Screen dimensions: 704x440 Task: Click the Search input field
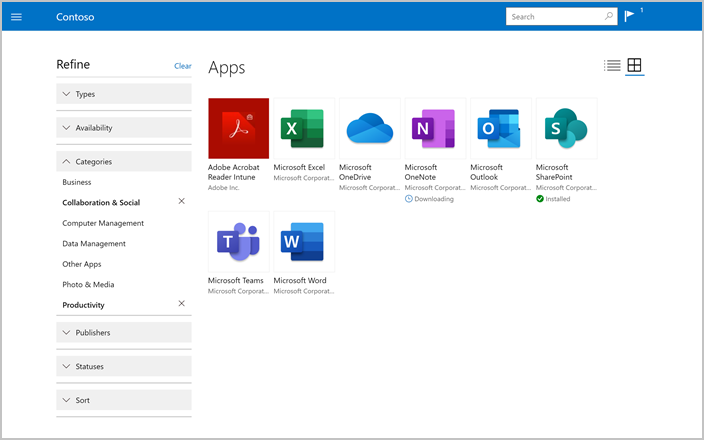pos(555,17)
